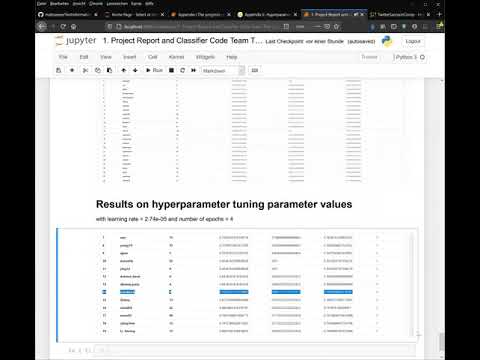Open browser home page icon
The width and height of the screenshot is (480, 360).
[74, 26]
